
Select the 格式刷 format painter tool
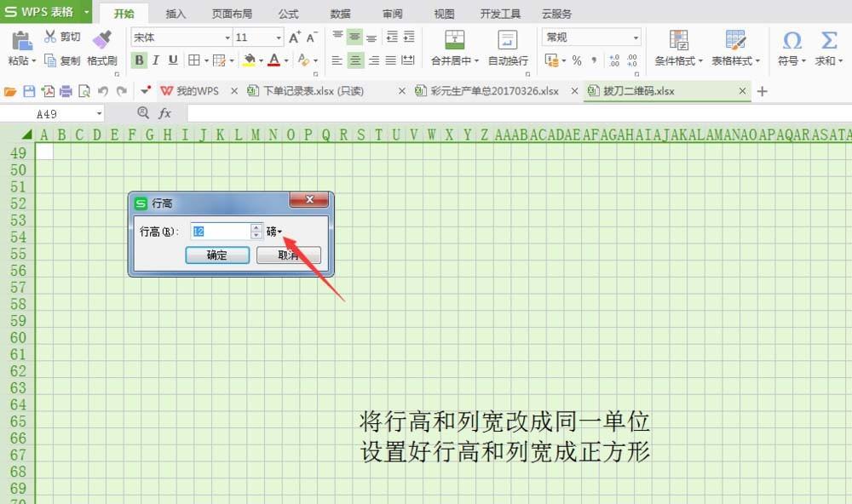[101, 47]
